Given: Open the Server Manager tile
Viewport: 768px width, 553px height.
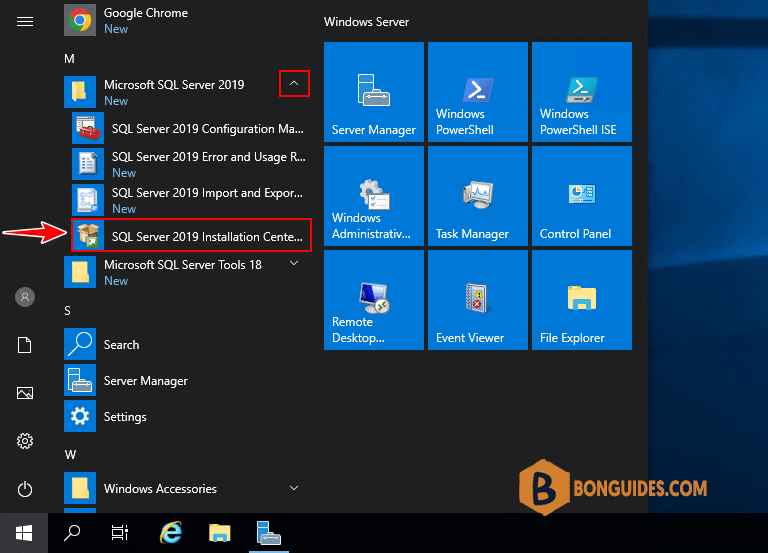Looking at the screenshot, I should [374, 92].
